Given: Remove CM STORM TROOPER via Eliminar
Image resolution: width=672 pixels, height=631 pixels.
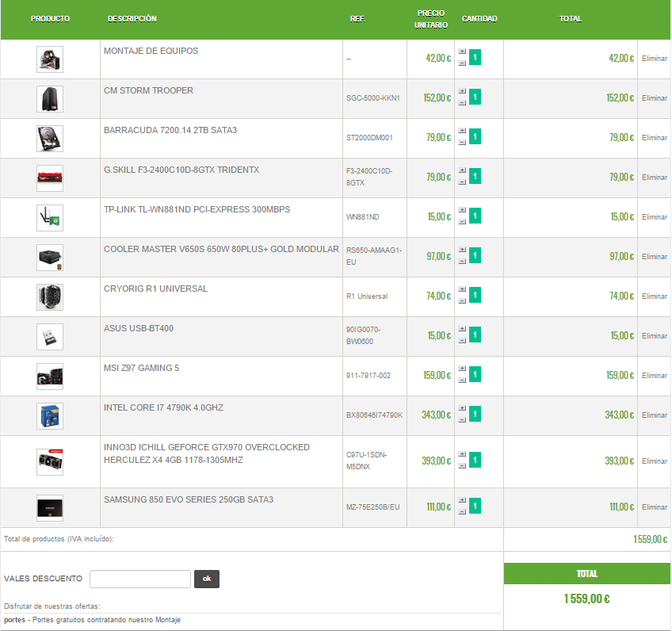Looking at the screenshot, I should click(655, 98).
